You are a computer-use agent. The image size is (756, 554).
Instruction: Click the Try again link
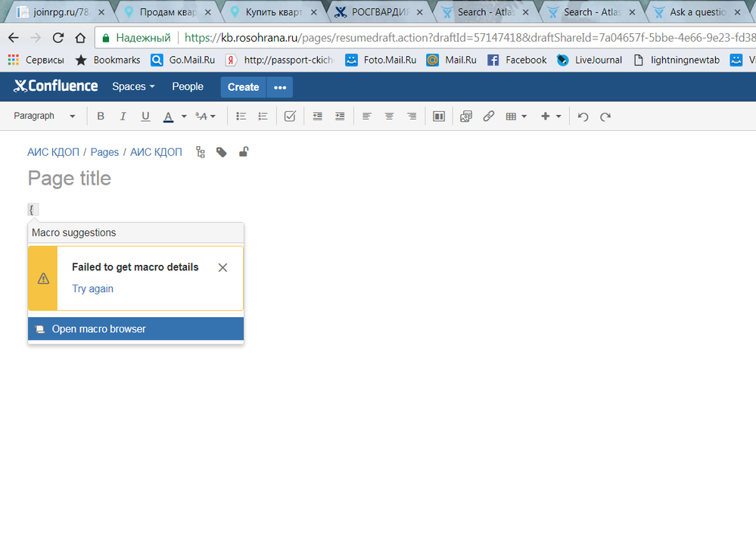[92, 289]
